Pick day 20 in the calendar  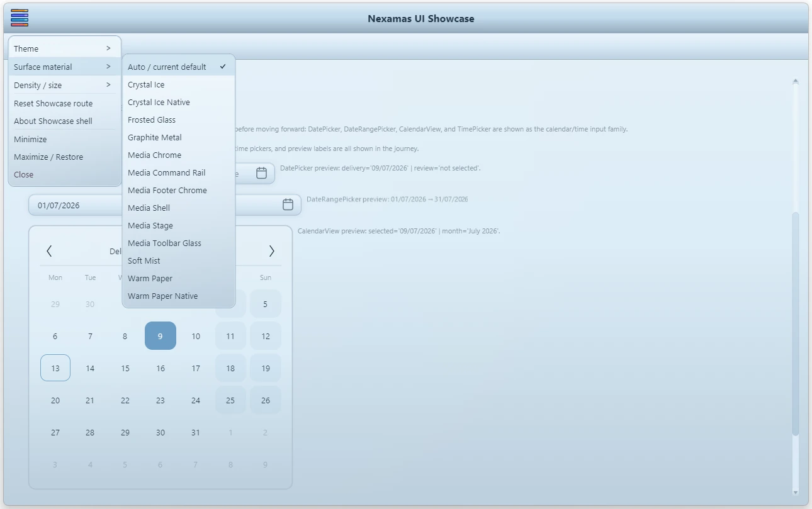pyautogui.click(x=55, y=400)
